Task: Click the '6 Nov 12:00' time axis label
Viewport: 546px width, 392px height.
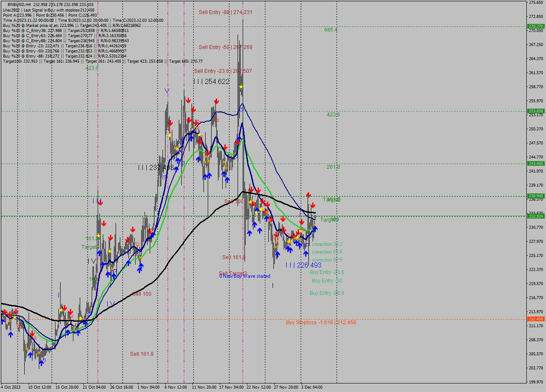Action: click(x=176, y=387)
